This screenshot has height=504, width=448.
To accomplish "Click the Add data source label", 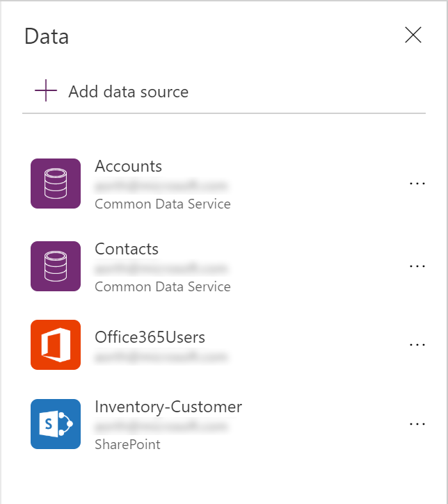I will tap(128, 92).
